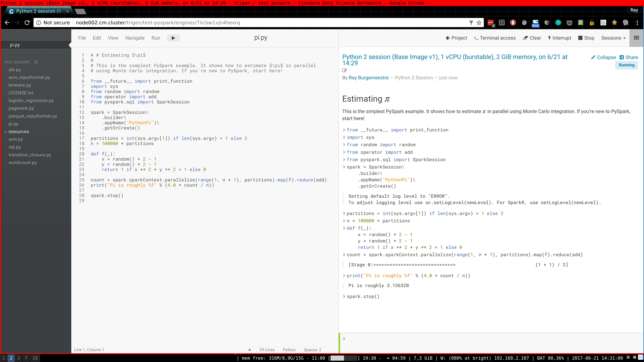
Task: Click the rainbow color picker extension icon
Action: pyautogui.click(x=547, y=23)
